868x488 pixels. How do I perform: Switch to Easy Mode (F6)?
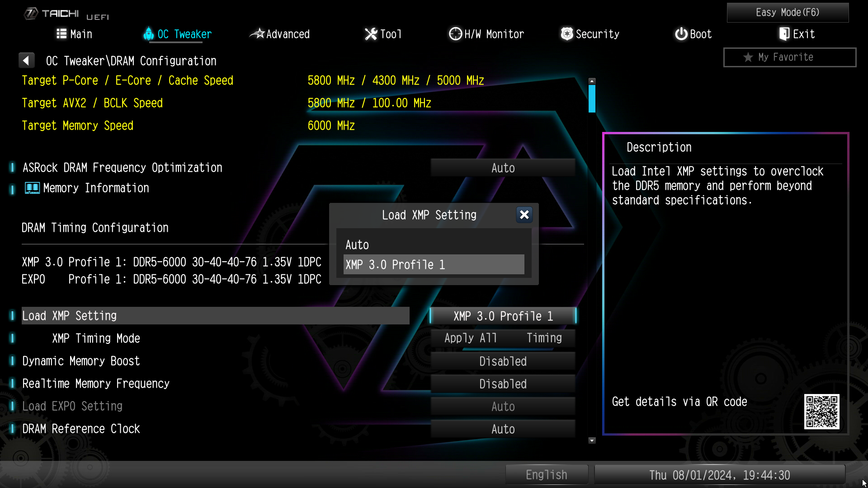788,12
